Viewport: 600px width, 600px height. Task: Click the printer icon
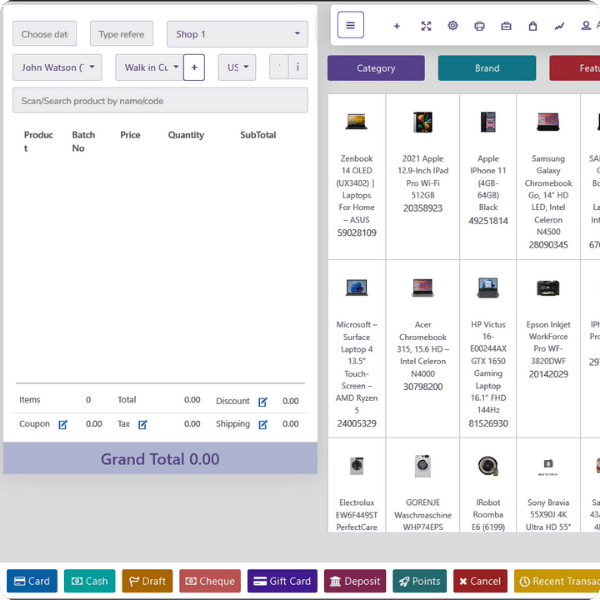[479, 26]
